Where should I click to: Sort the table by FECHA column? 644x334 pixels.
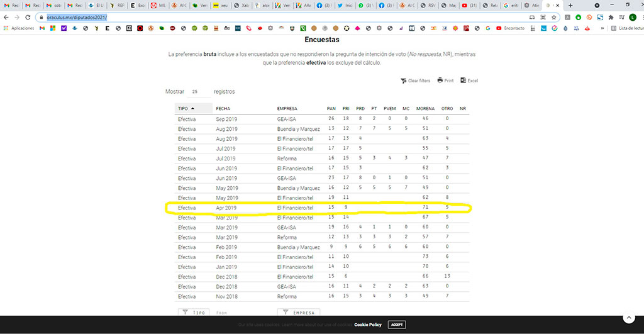pos(223,108)
